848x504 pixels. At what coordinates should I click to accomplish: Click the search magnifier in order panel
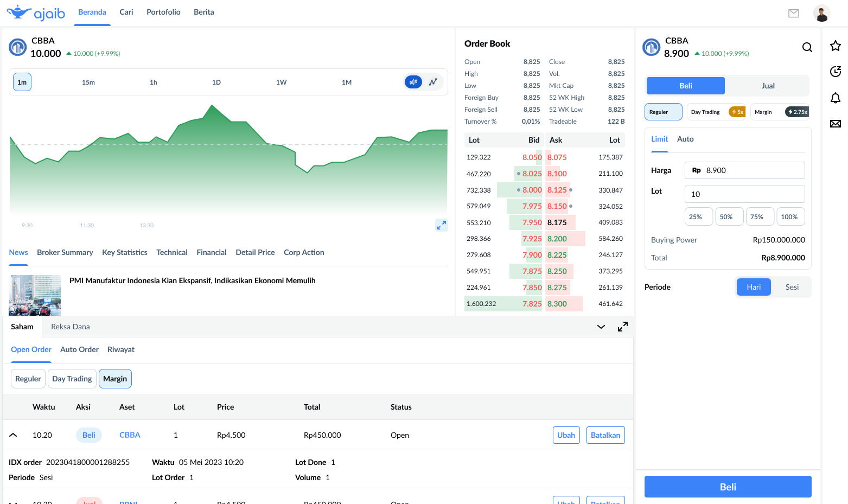point(807,47)
